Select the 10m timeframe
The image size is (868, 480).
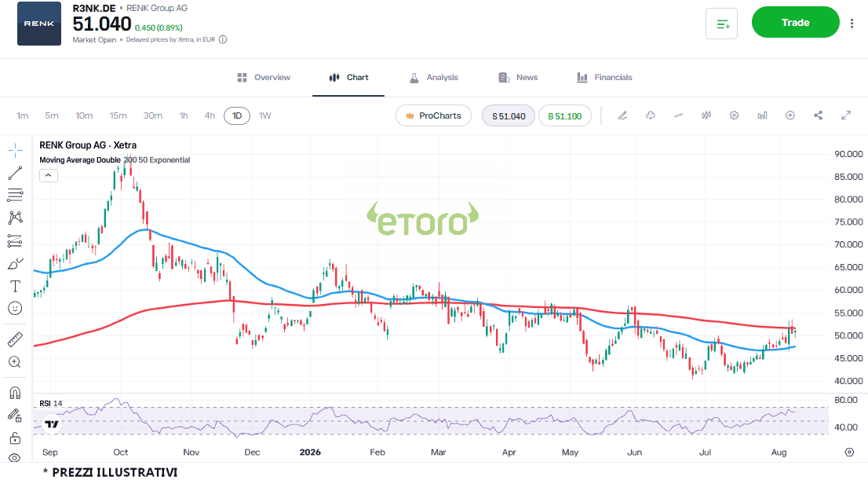click(x=84, y=115)
